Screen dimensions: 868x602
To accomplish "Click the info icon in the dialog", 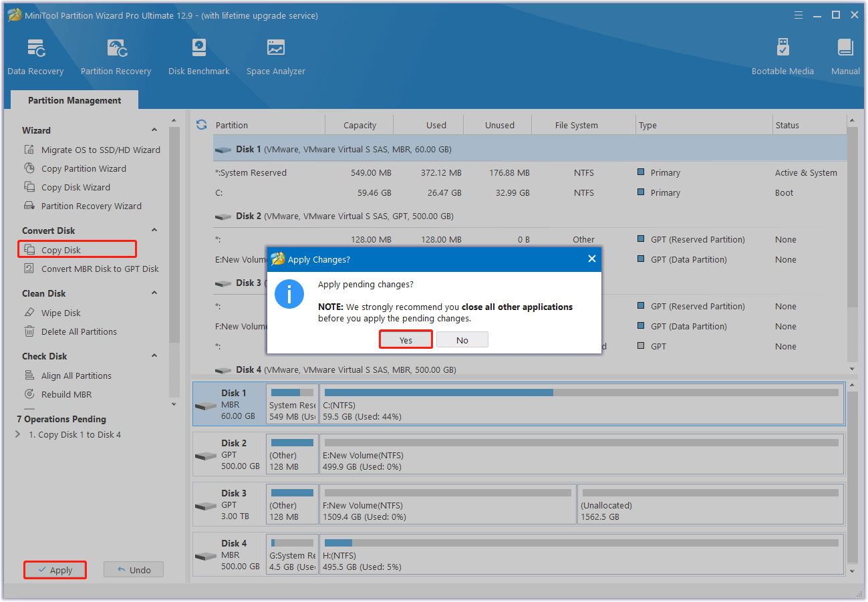I will (x=290, y=294).
